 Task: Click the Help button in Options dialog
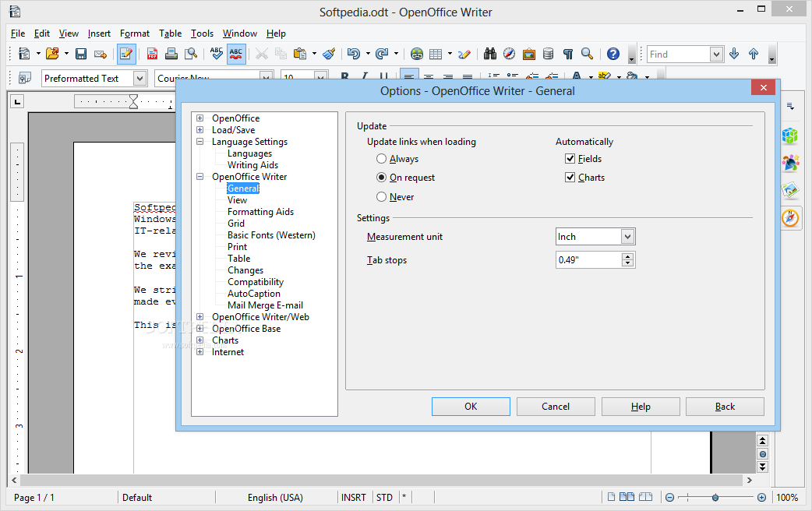click(x=641, y=407)
